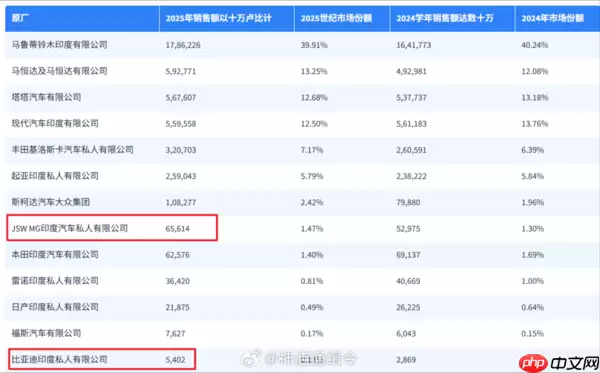Screen dimensions: 600x373
Task: Select the 36,420 value
Action: pyautogui.click(x=178, y=281)
